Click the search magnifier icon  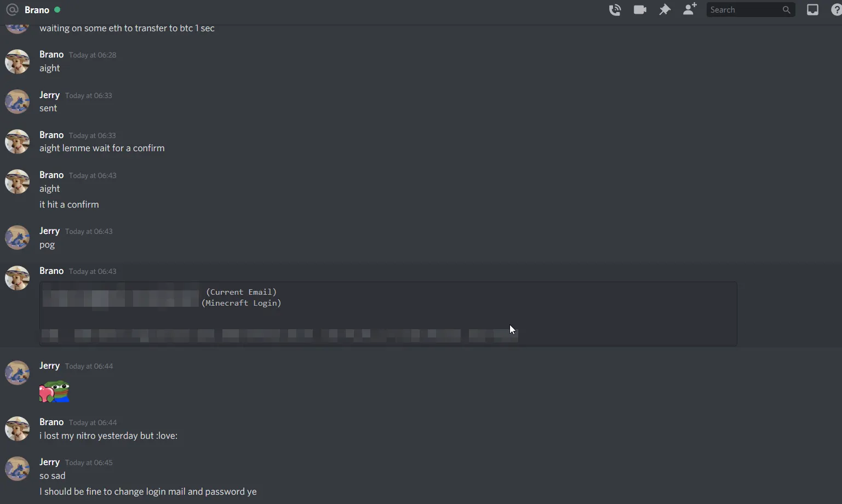(x=786, y=10)
